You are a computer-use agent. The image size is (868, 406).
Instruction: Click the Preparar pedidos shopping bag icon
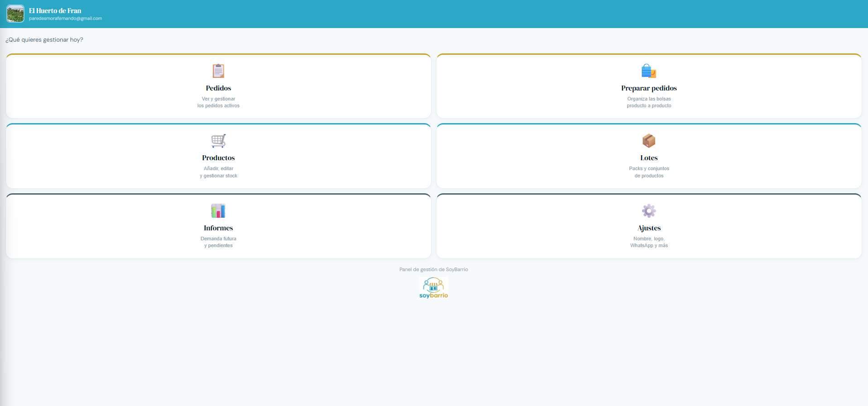point(649,71)
